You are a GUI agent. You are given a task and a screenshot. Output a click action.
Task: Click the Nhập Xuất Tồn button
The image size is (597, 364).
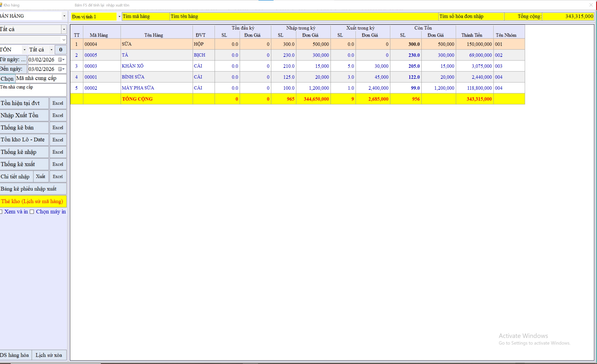click(x=24, y=115)
